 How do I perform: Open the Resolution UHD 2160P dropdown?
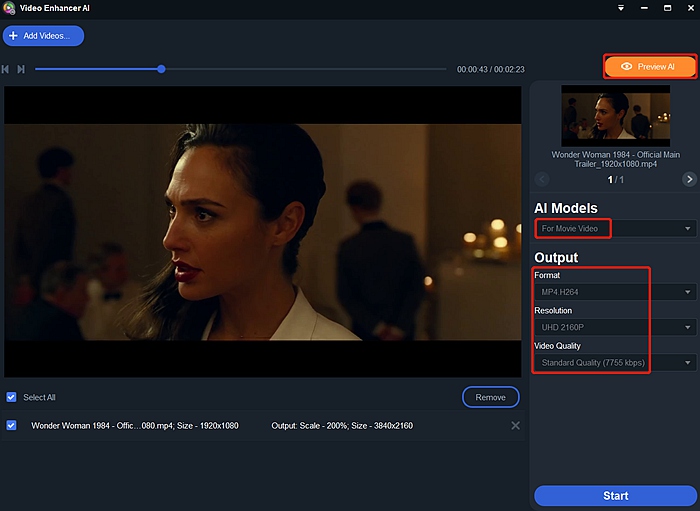(615, 327)
